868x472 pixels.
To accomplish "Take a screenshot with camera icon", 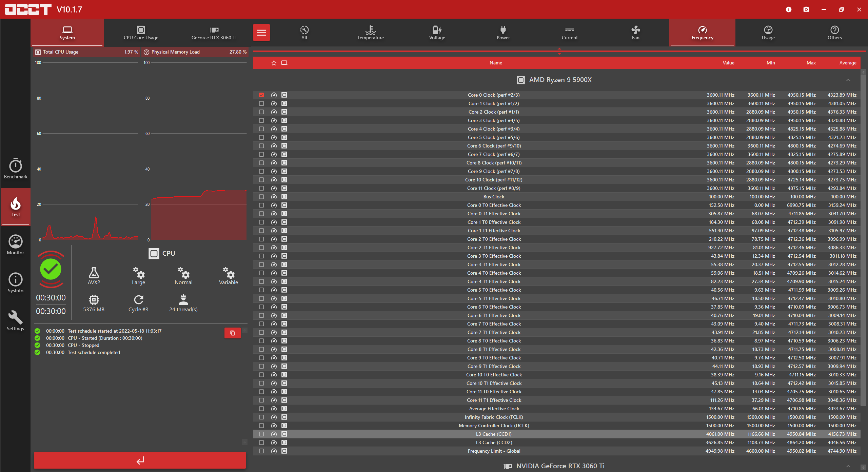I will click(x=806, y=9).
